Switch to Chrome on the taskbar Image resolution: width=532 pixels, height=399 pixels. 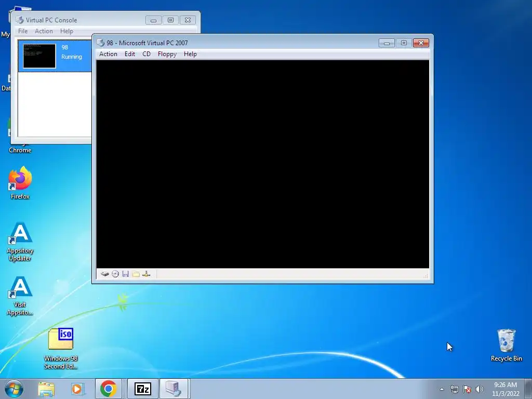(x=108, y=389)
